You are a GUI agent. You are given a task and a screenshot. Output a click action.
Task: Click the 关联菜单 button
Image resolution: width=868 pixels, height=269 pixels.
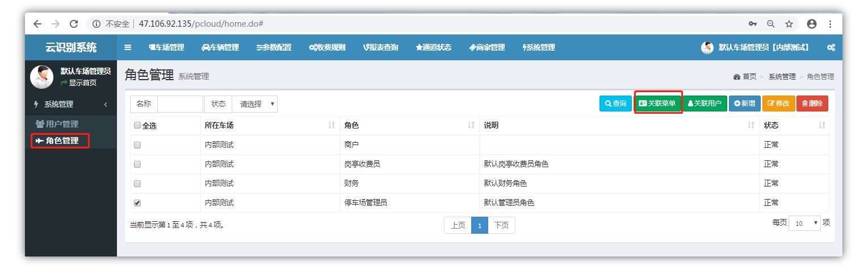click(657, 104)
